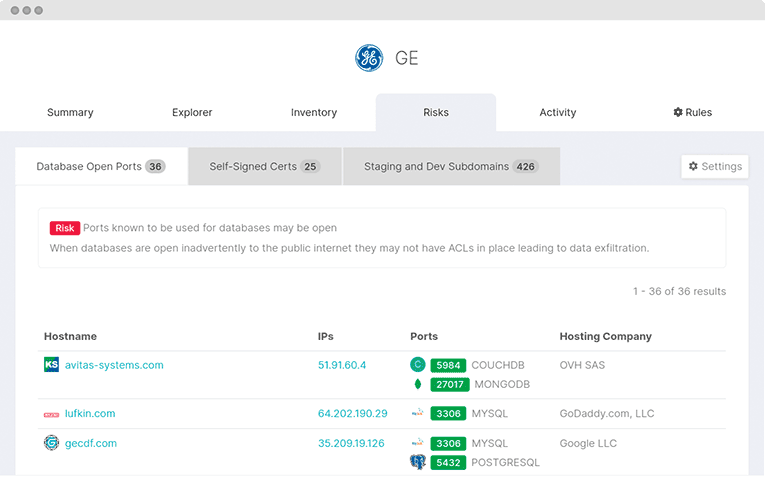This screenshot has height=484, width=765.
Task: Click port badge 3306 in lufkin.com row
Action: tap(448, 414)
